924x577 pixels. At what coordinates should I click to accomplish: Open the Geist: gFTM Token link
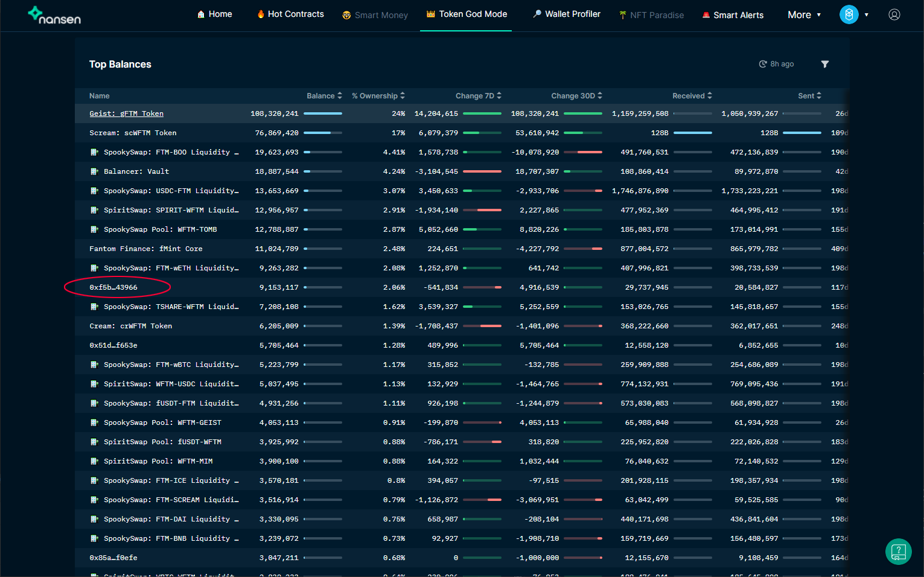pos(126,113)
